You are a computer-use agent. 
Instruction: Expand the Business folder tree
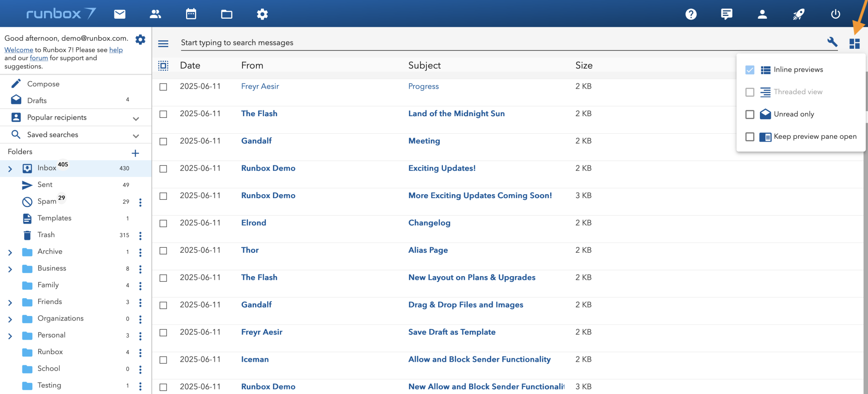pyautogui.click(x=10, y=269)
